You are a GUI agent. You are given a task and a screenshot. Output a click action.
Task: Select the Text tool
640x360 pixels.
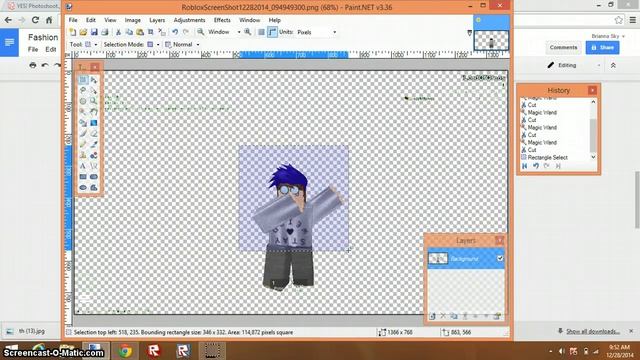pos(83,166)
